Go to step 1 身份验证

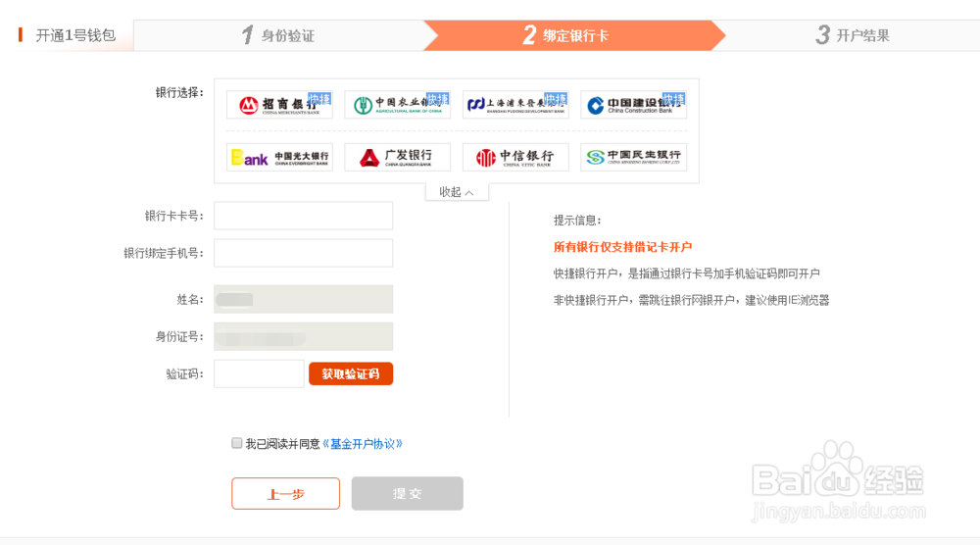(x=278, y=35)
